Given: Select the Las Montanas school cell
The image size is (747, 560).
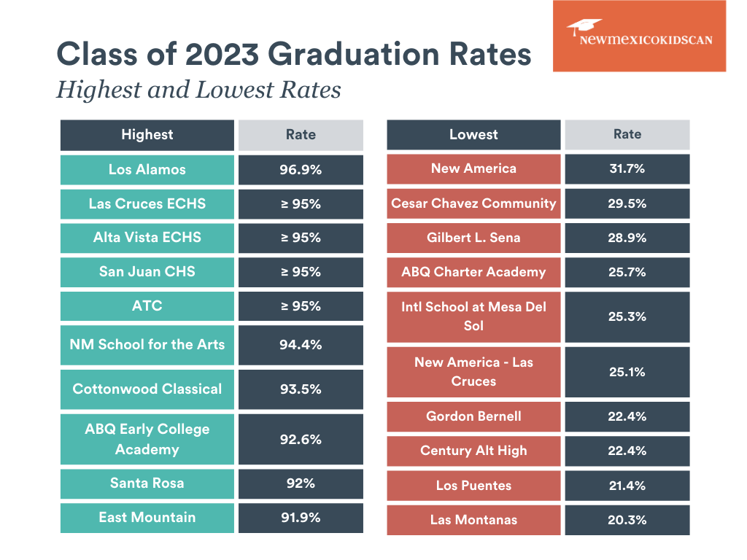Looking at the screenshot, I should 473,520.
